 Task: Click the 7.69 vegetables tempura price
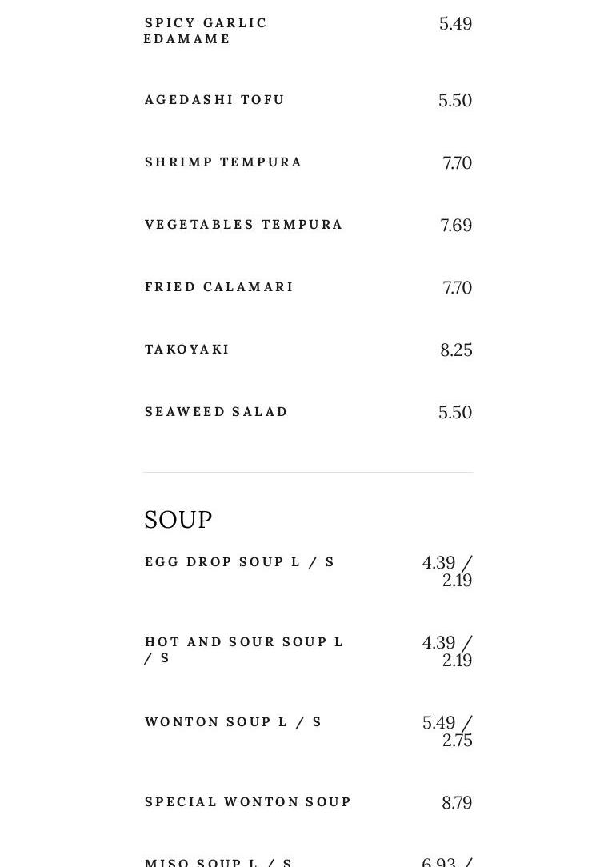pyautogui.click(x=456, y=226)
